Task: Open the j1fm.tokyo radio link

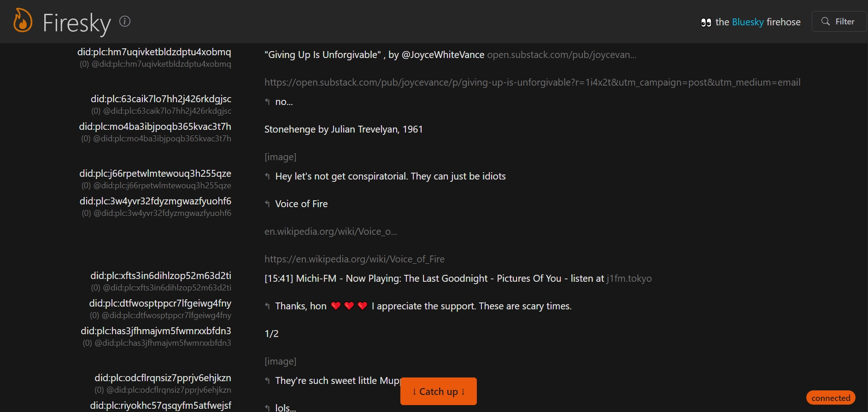Action: point(629,279)
